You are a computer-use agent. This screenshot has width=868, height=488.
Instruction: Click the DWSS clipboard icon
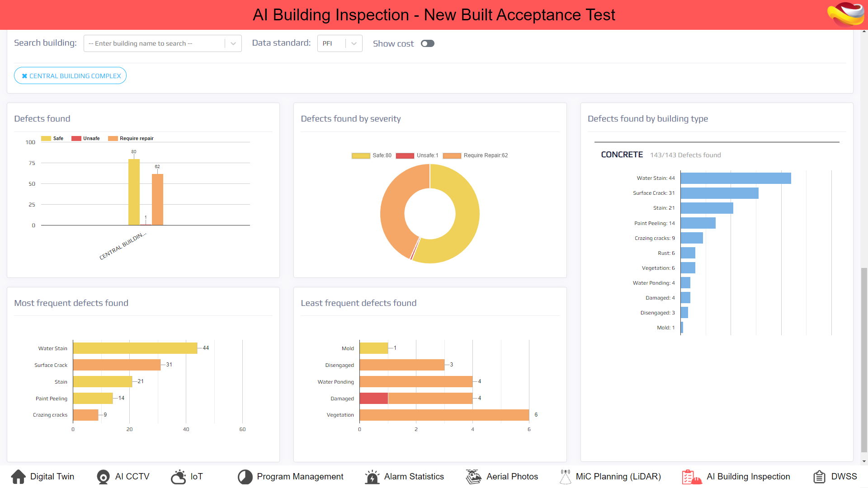(x=819, y=477)
